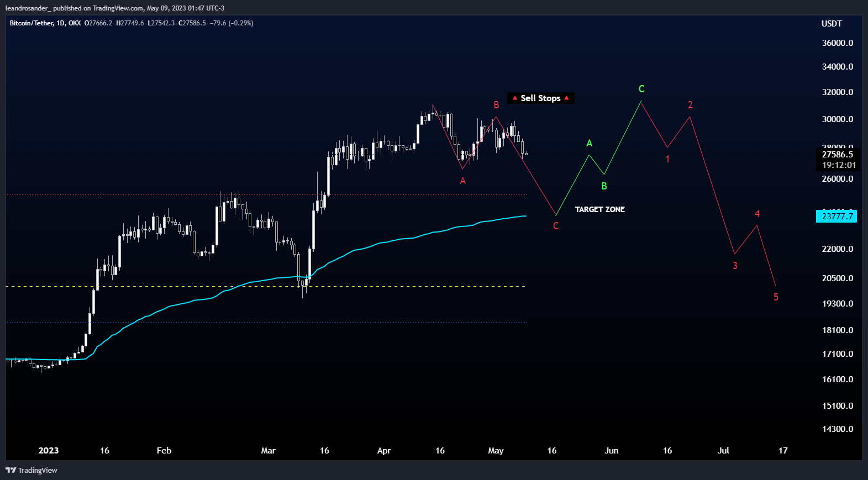Click the 22000.0 price axis label
Viewport: 868px width, 480px height.
(x=838, y=249)
